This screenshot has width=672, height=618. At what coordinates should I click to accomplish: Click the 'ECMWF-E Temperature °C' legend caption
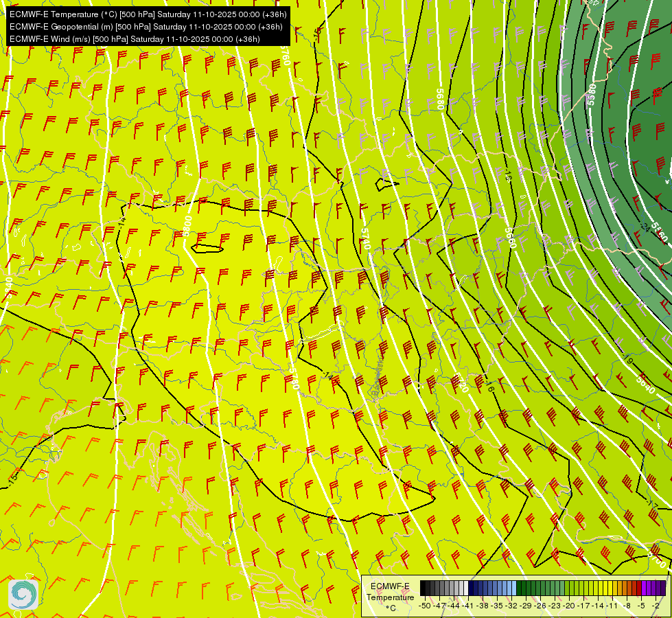[x=390, y=597]
